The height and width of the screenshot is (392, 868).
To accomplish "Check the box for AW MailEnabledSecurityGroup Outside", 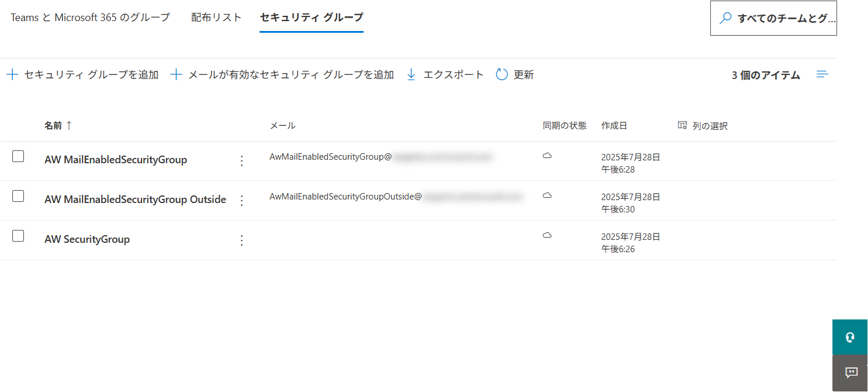I will tap(18, 196).
